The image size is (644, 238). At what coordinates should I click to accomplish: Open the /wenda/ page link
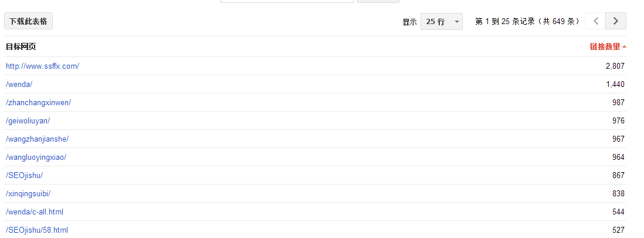pyautogui.click(x=19, y=84)
